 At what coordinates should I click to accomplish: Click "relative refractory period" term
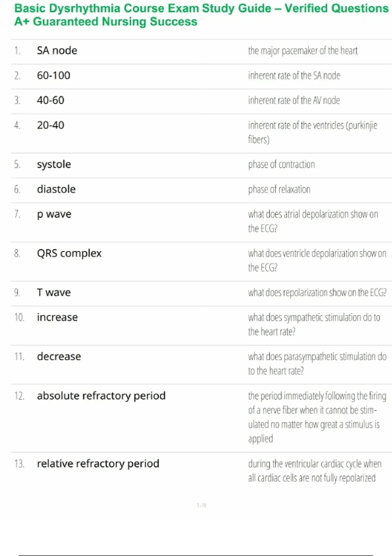click(98, 464)
